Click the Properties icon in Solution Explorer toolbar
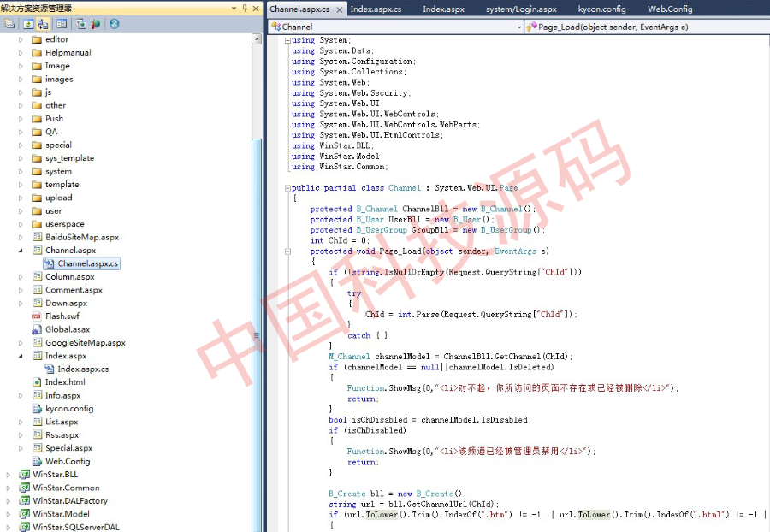Viewport: 770px width, 532px height. 9,24
